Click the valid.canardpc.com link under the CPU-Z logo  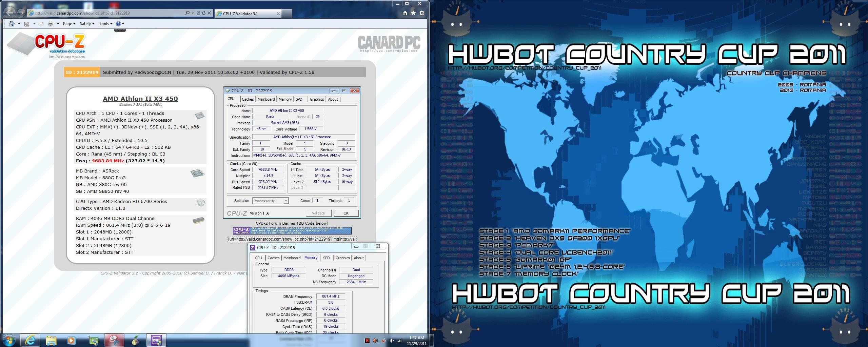67,57
